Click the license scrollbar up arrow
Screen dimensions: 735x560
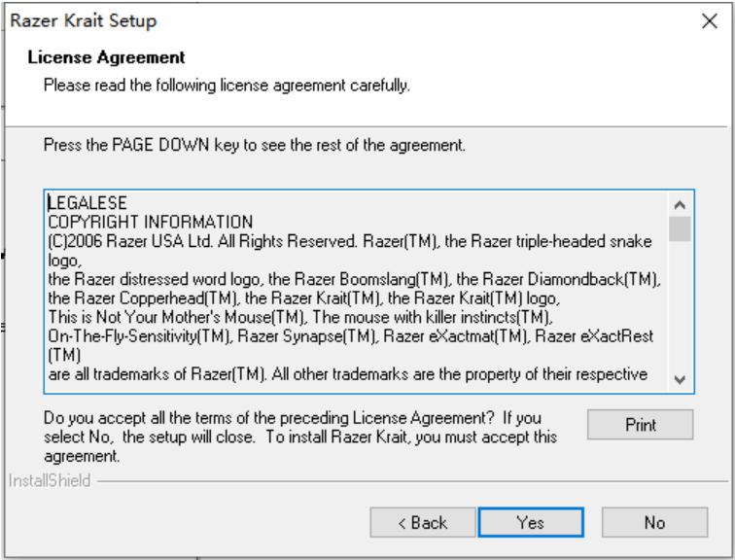pyautogui.click(x=680, y=206)
